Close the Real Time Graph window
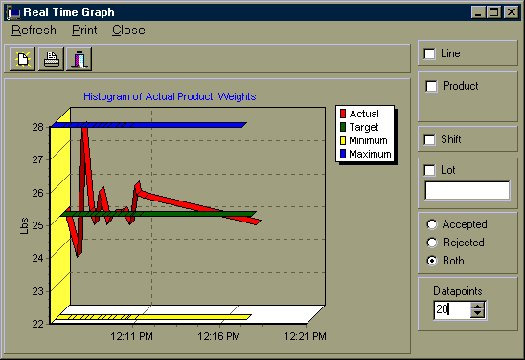This screenshot has height=360, width=525. pos(511,13)
